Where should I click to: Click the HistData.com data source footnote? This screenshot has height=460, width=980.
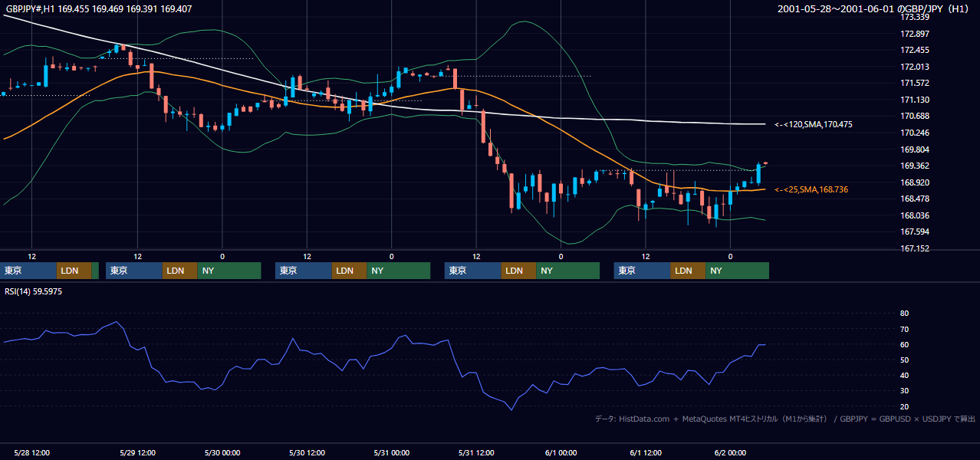[785, 419]
